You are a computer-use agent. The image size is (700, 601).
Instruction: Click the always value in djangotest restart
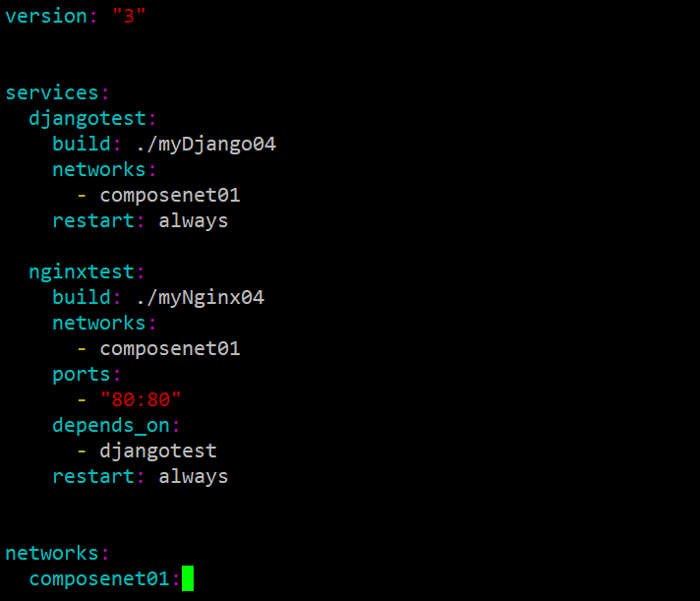tap(193, 220)
